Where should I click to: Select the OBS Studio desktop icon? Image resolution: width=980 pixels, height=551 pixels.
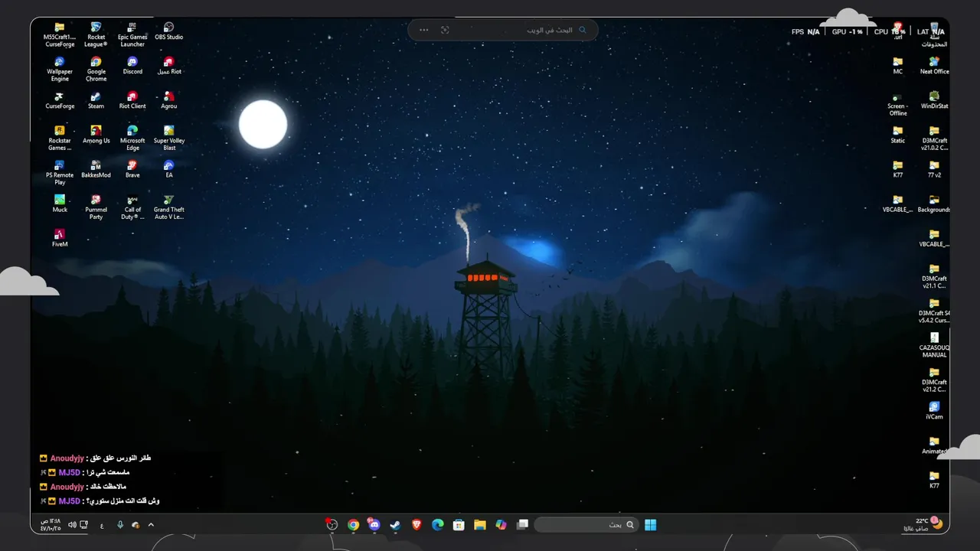click(x=169, y=31)
